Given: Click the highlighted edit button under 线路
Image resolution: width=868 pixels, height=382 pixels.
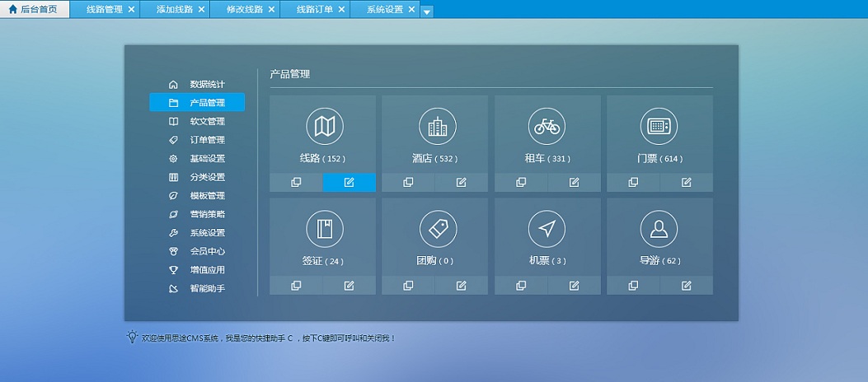Looking at the screenshot, I should (349, 183).
